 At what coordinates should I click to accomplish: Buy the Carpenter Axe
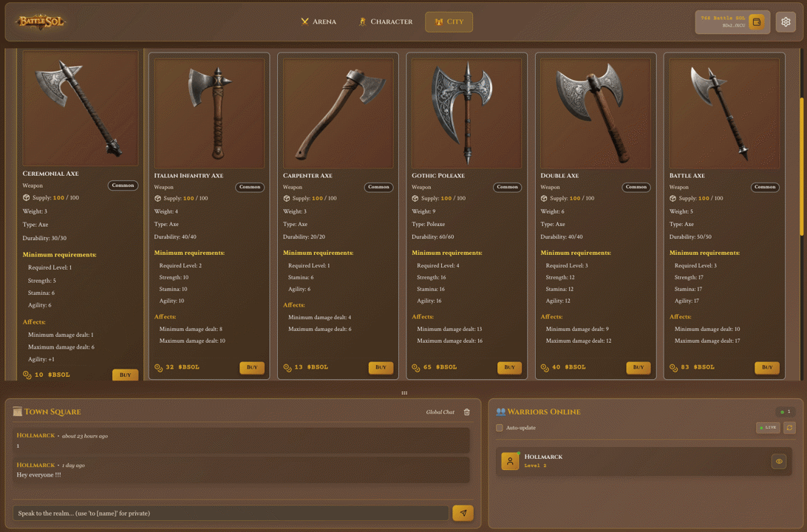tap(381, 367)
